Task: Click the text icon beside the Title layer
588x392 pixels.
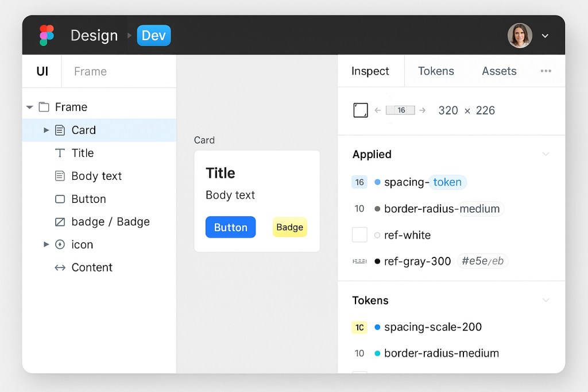Action: 60,153
